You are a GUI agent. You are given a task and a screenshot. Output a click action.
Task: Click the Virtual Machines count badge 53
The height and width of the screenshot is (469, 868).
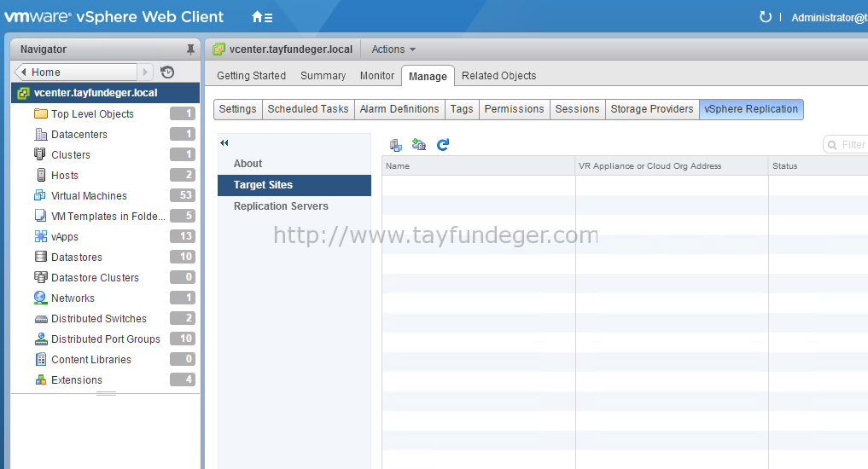click(x=183, y=195)
